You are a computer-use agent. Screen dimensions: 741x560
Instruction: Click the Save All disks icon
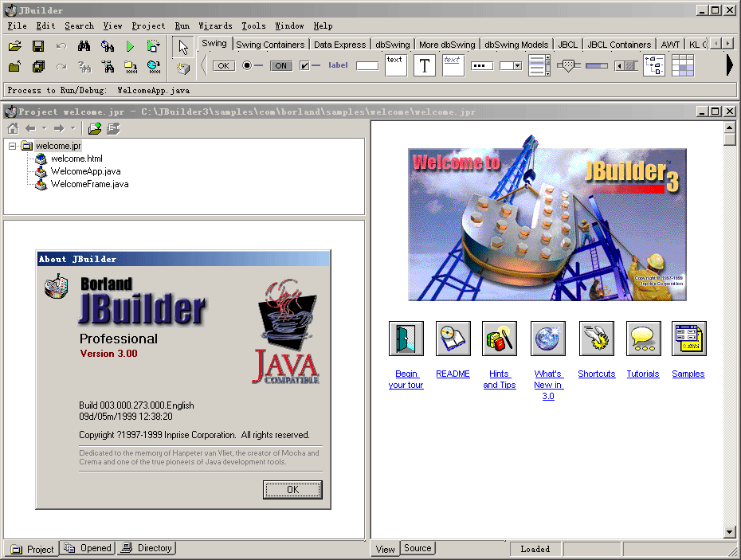coord(37,67)
